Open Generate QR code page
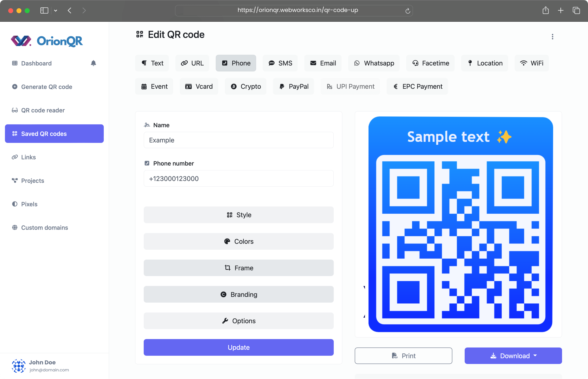 [42, 87]
